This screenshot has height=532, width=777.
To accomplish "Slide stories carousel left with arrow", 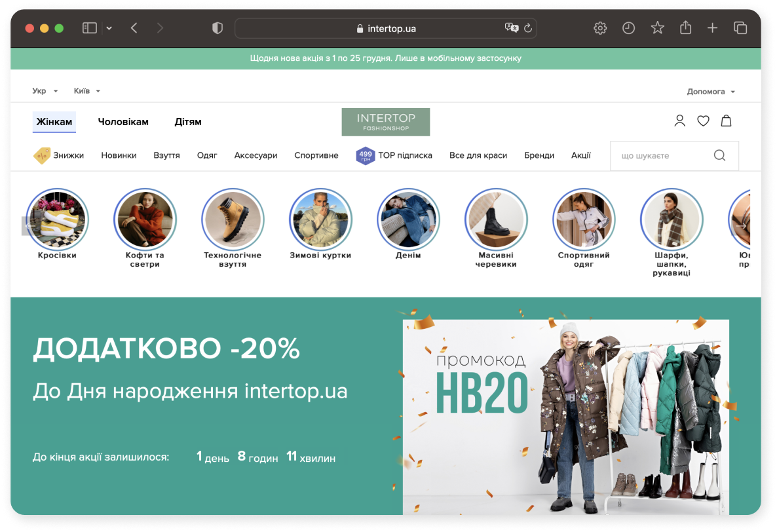I will (x=29, y=226).
